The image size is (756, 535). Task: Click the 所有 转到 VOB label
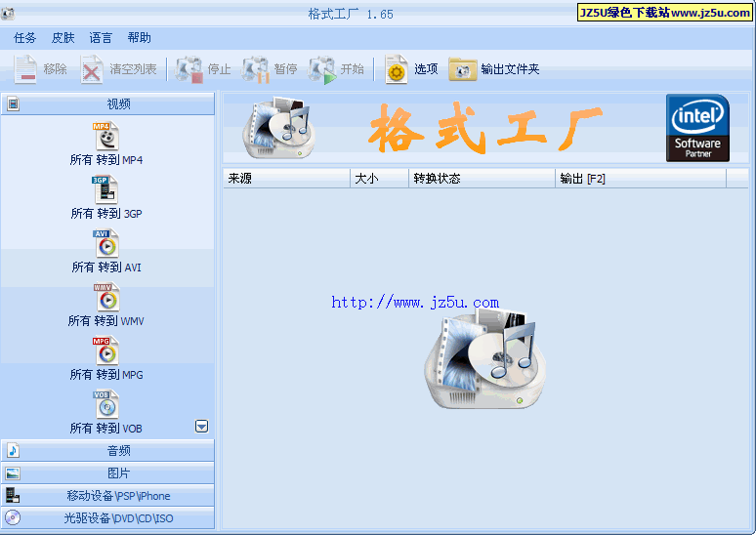pyautogui.click(x=106, y=428)
